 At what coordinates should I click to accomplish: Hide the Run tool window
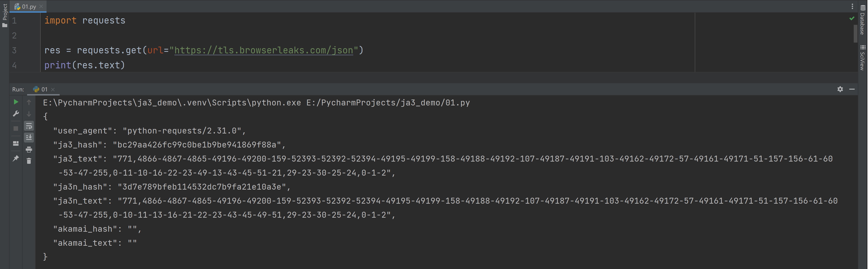point(852,89)
